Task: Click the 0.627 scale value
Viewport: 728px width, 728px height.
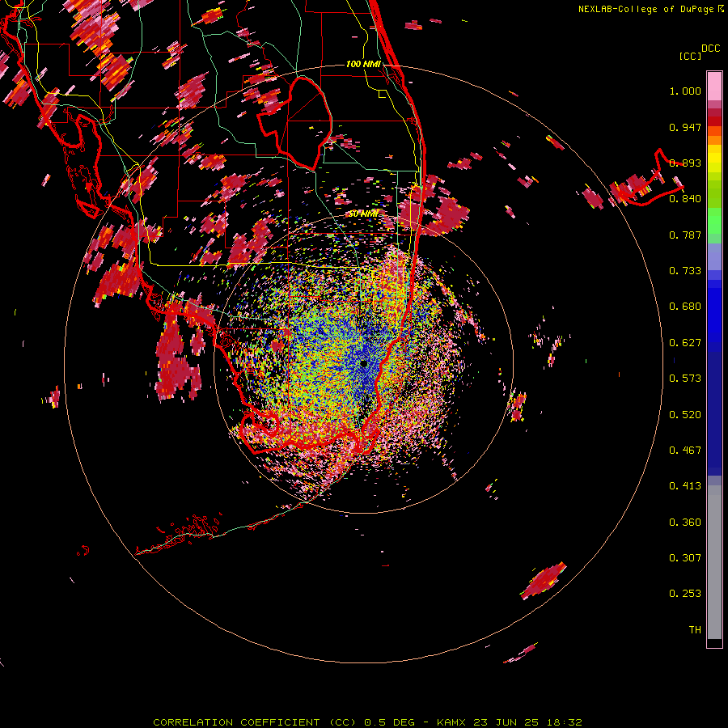Action: coord(685,343)
